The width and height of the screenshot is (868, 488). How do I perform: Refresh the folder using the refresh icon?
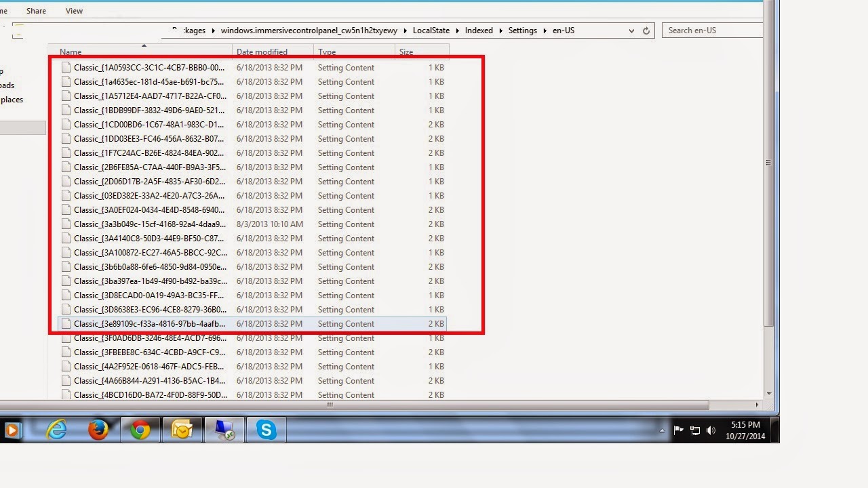(645, 30)
